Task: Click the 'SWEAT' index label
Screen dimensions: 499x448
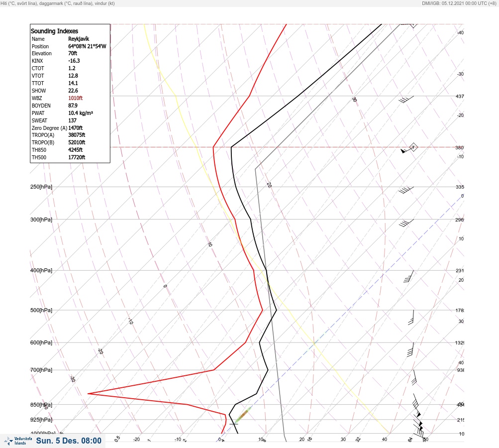Action: pyautogui.click(x=39, y=120)
